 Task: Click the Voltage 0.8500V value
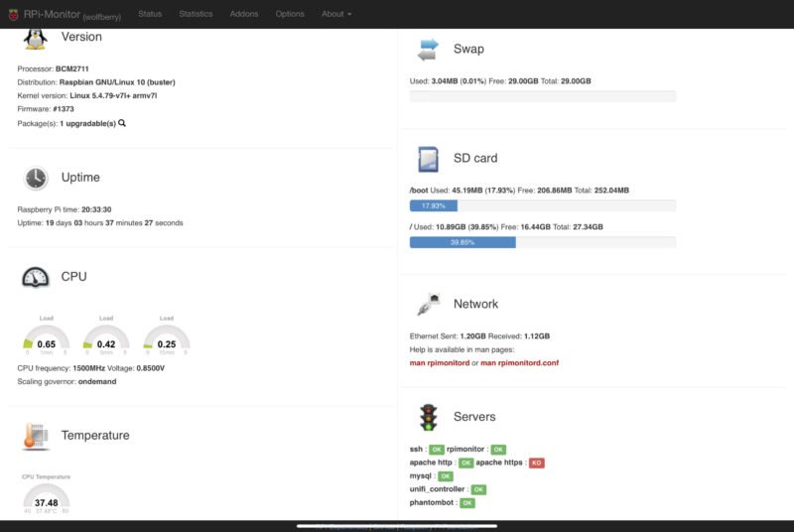[151, 368]
